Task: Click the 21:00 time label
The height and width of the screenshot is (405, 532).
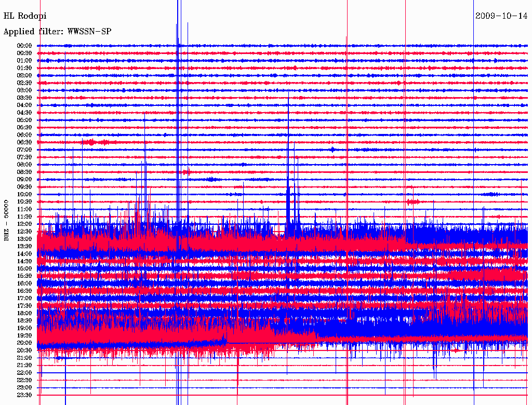Action: [x=24, y=358]
